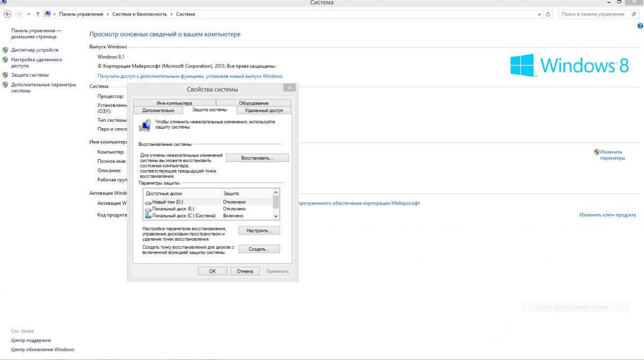Click the Включено status for drive C:
The width and height of the screenshot is (644, 360).
pos(233,216)
